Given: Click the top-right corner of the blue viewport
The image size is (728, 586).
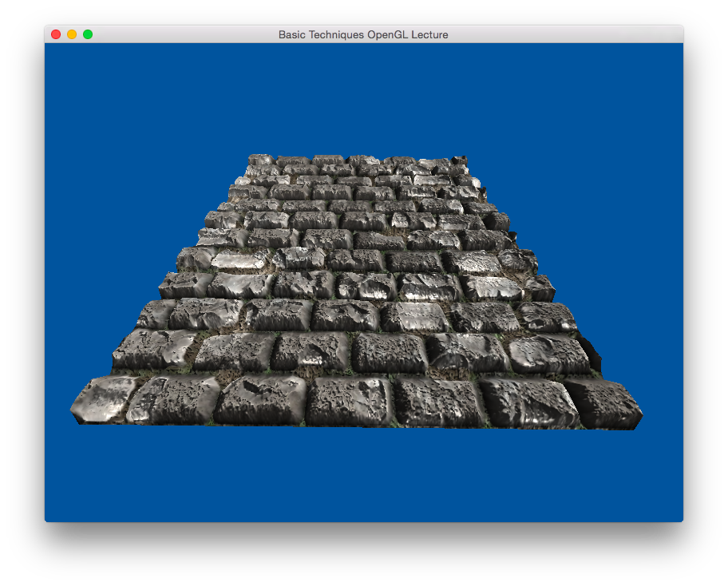Looking at the screenshot, I should pyautogui.click(x=679, y=47).
